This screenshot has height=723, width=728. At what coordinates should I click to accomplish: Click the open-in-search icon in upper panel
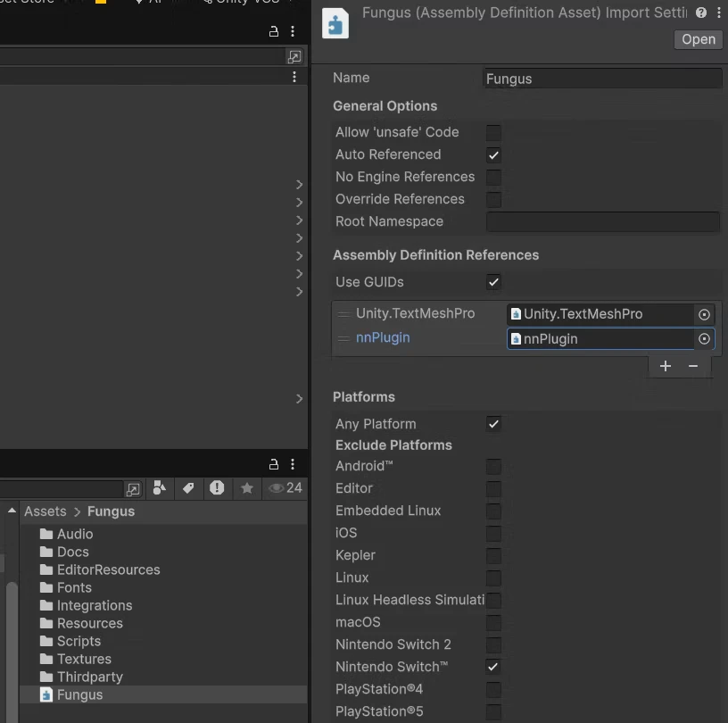coord(294,57)
